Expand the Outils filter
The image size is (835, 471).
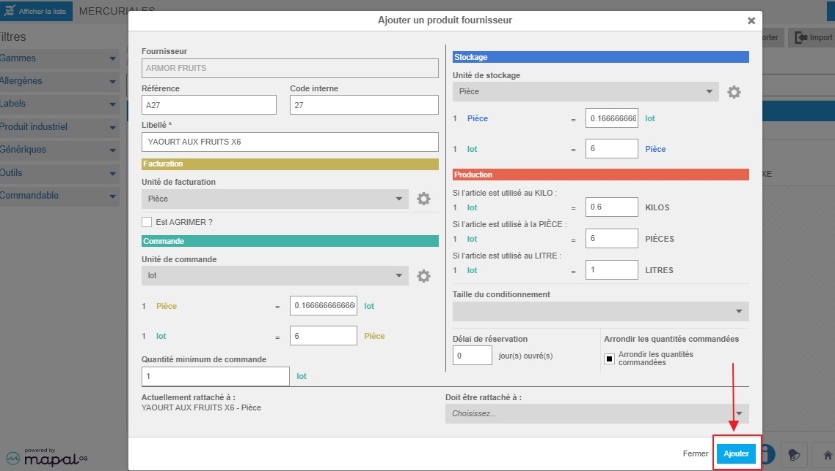click(59, 173)
